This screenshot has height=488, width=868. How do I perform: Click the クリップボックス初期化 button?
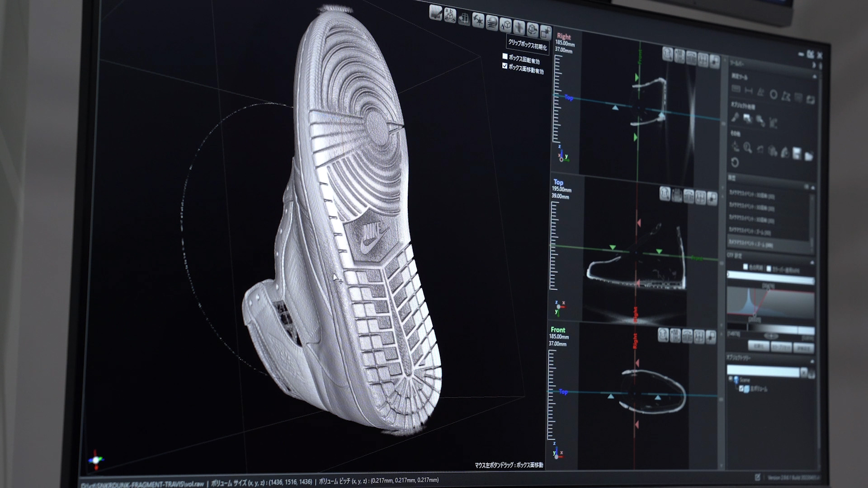pos(528,44)
